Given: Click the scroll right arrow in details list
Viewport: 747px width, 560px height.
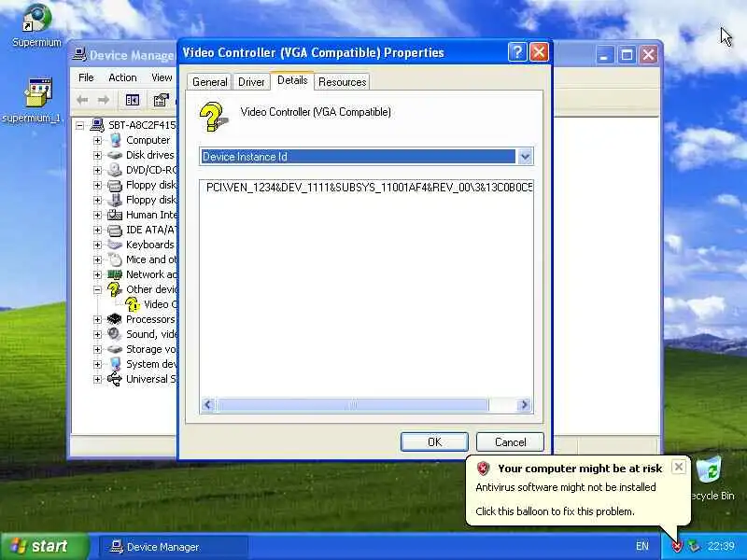Looking at the screenshot, I should coord(524,405).
